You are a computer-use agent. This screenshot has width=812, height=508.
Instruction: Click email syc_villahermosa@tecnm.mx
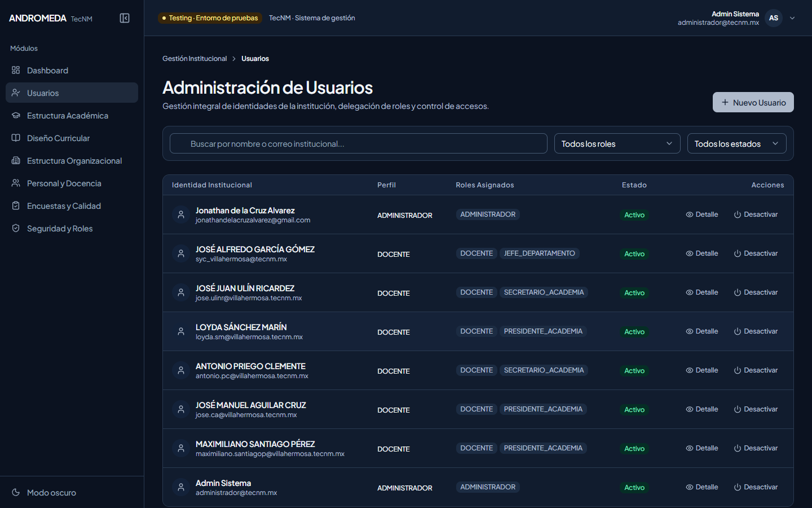241,259
